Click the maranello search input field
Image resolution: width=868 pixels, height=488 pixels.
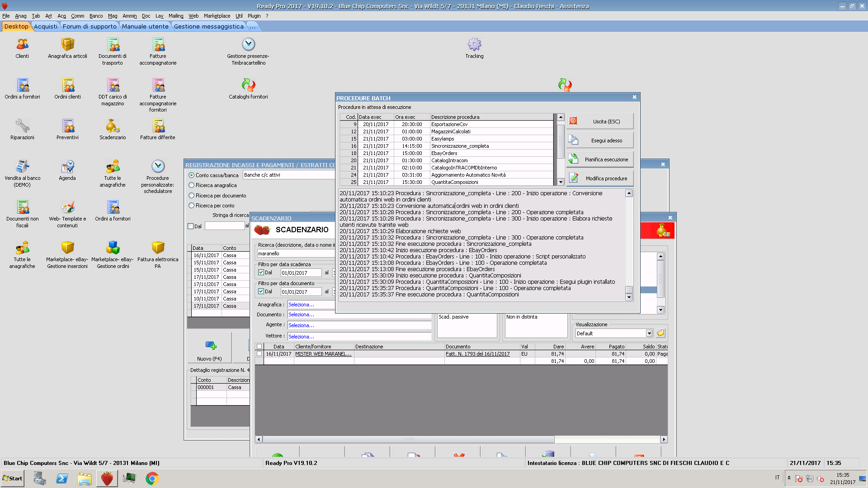[x=296, y=253]
